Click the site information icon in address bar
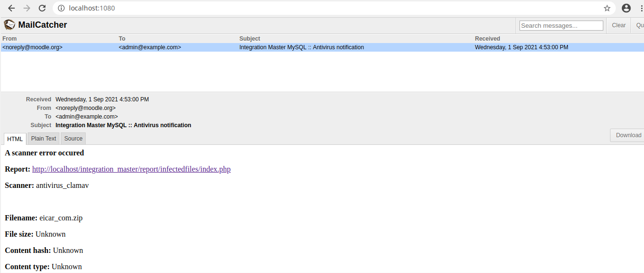Viewport: 644px width, 273px height. (61, 8)
